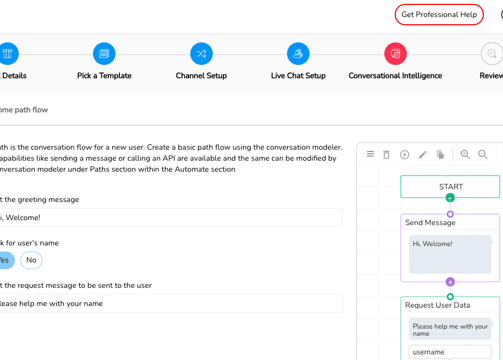Viewport: 503px width, 360px height.
Task: Click the Pick a Template label
Action: click(104, 76)
